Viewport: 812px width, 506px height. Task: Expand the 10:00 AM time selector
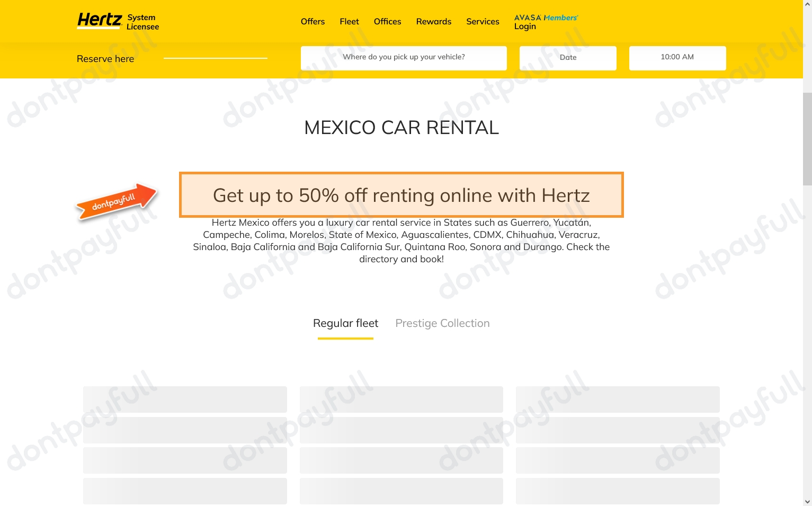click(677, 58)
